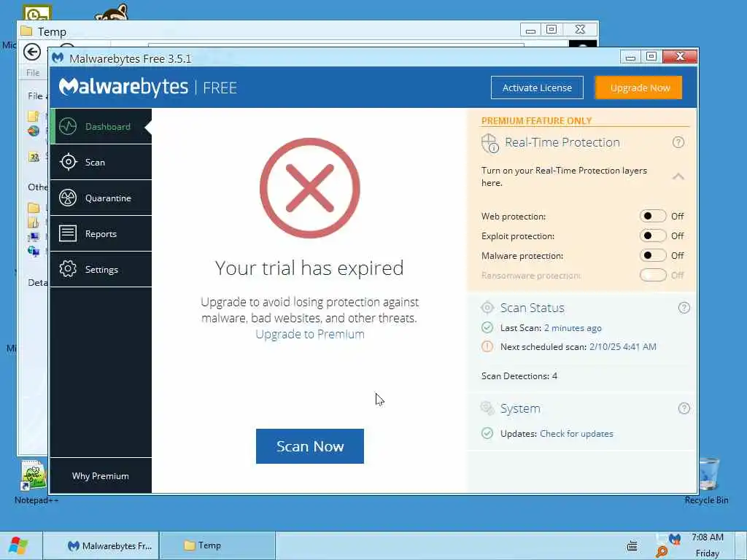The height and width of the screenshot is (560, 747).
Task: Collapse the Real-Time Protection panel chevron
Action: [x=678, y=176]
